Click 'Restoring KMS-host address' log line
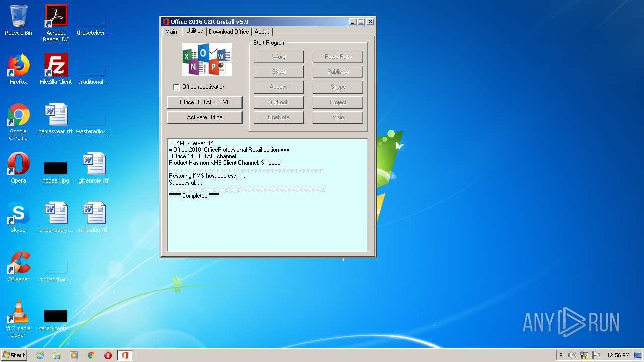Screen dimensions: 644x362 207,176
